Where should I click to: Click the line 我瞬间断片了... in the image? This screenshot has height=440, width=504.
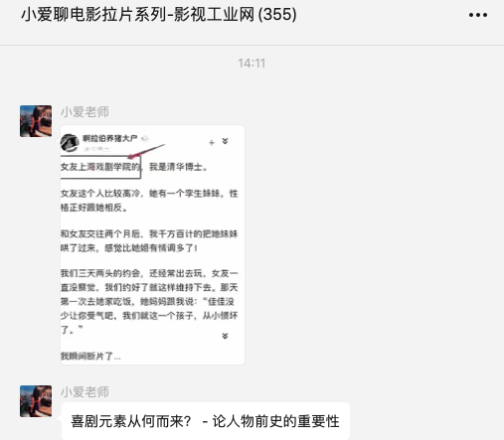[90, 357]
